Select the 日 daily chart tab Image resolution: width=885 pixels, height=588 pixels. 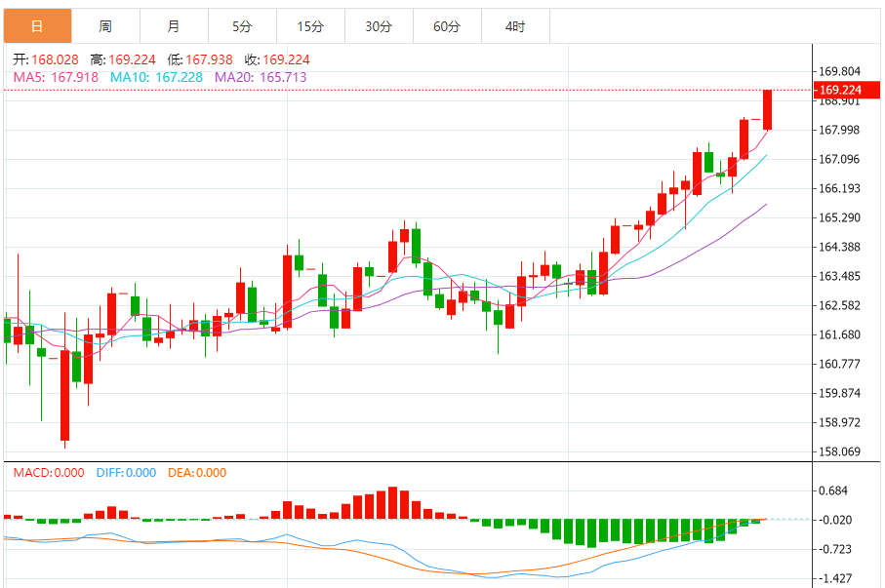pos(38,26)
